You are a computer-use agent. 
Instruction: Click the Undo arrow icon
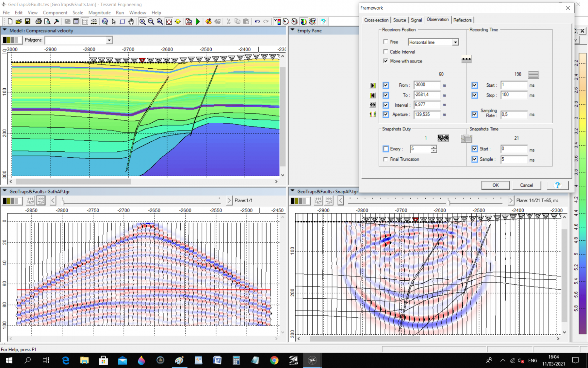[x=257, y=22]
